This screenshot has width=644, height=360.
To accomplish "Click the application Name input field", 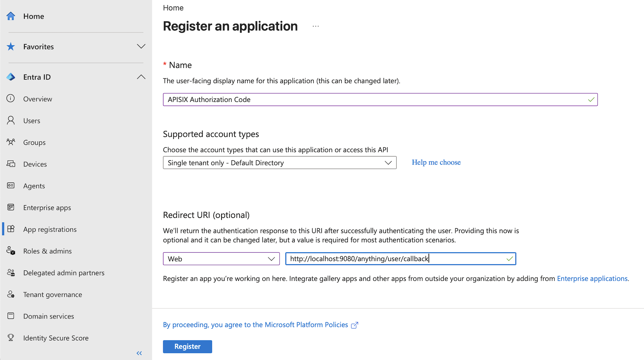I will (x=380, y=100).
